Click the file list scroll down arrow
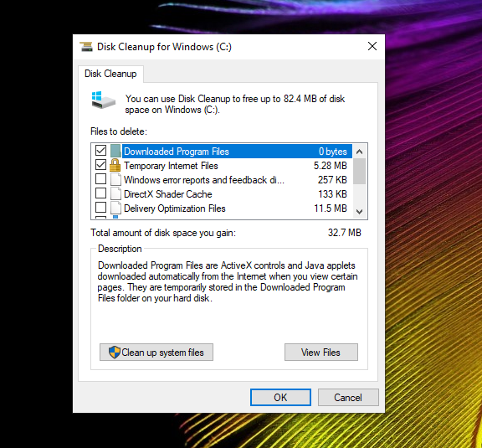Viewport: 482px width, 448px height. pyautogui.click(x=359, y=211)
